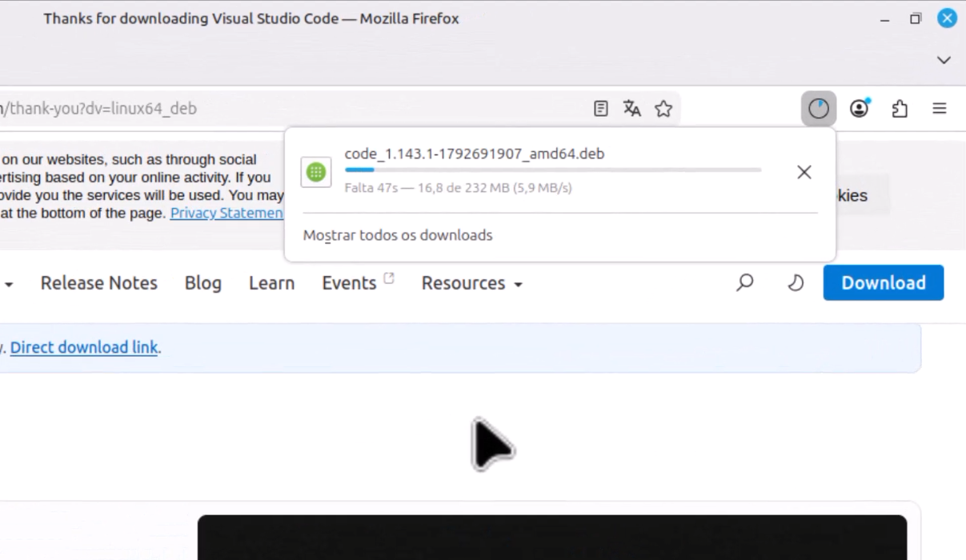The width and height of the screenshot is (966, 560).
Task: Open the Learn menu item
Action: tap(271, 283)
